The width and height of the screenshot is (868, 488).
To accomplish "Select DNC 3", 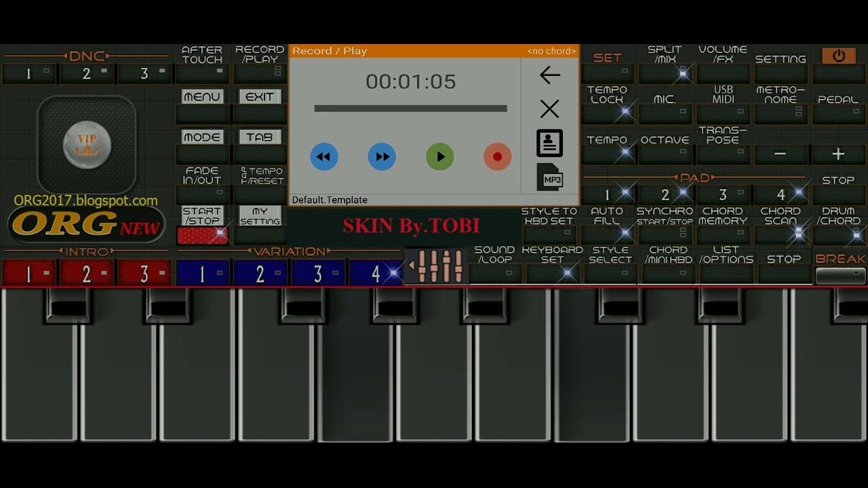I will click(144, 74).
